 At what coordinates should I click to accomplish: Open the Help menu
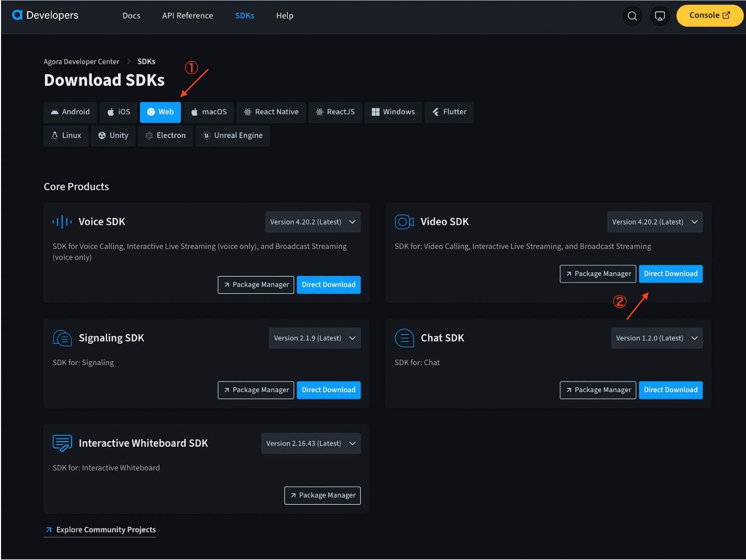[285, 16]
